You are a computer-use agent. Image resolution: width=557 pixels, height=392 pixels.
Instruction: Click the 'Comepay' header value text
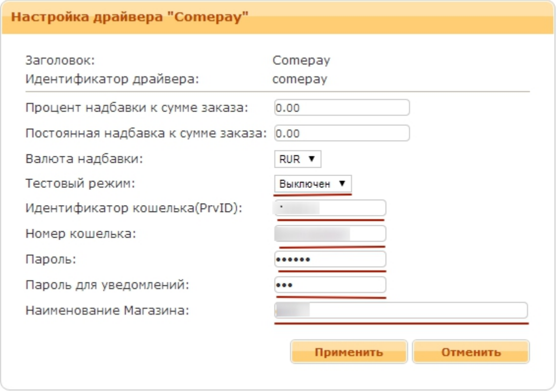click(x=301, y=61)
